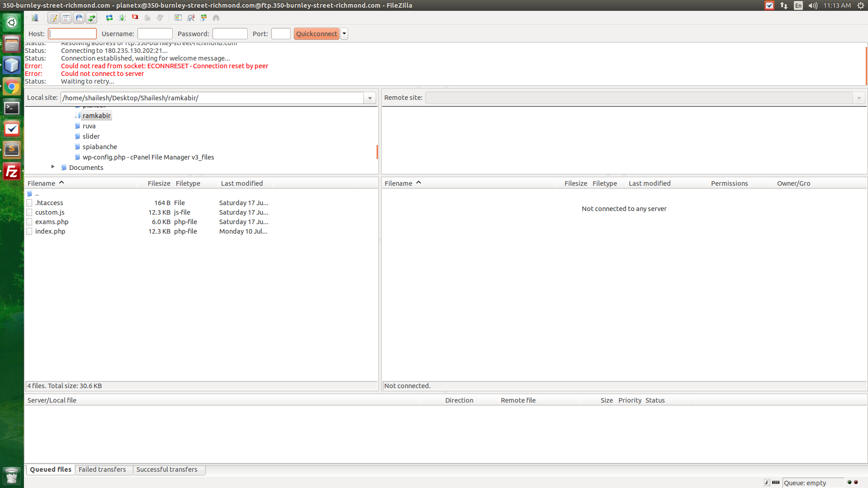Screen dimensions: 868x488
Task: Click the Process queue icon
Action: tap(122, 18)
